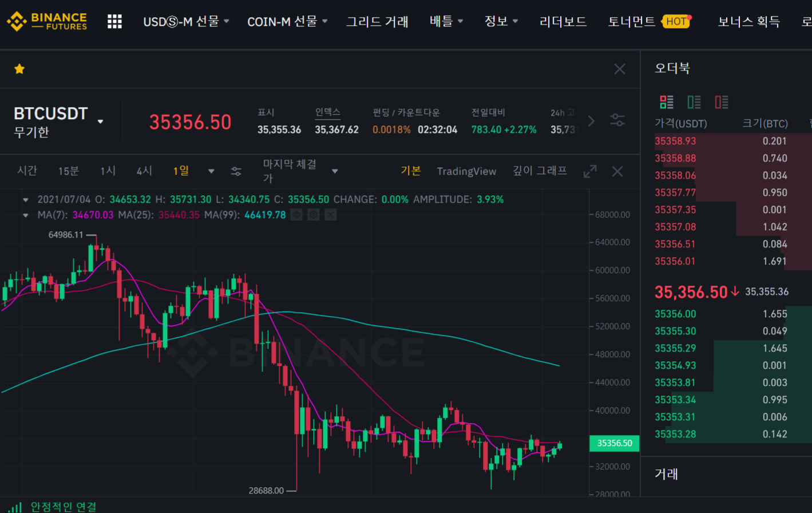Image resolution: width=812 pixels, height=513 pixels.
Task: Toggle the favorite star for this pair
Action: (x=19, y=69)
